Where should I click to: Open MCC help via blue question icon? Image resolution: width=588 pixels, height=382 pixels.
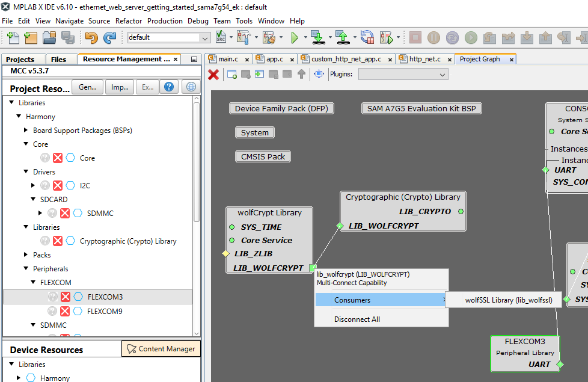169,87
